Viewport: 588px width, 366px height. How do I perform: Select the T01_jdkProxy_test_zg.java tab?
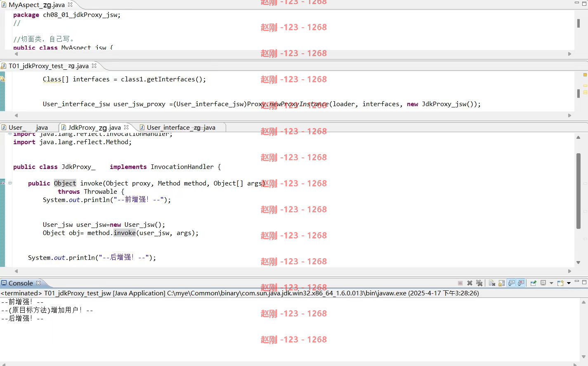coord(48,66)
